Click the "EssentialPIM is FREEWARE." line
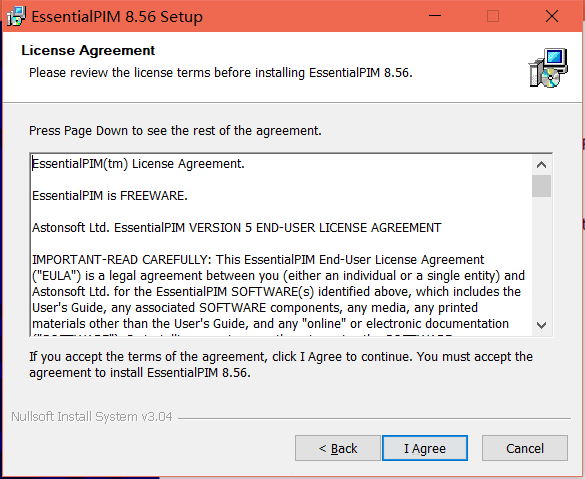The image size is (585, 479). (110, 195)
